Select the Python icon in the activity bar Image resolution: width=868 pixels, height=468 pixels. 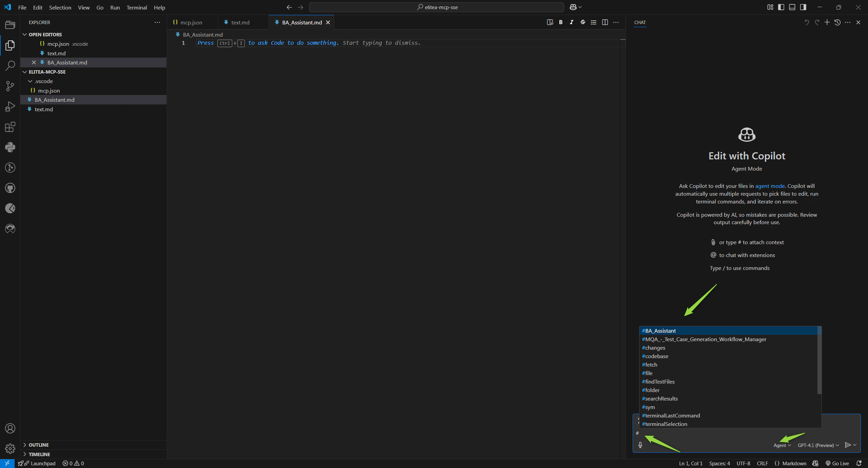point(10,147)
